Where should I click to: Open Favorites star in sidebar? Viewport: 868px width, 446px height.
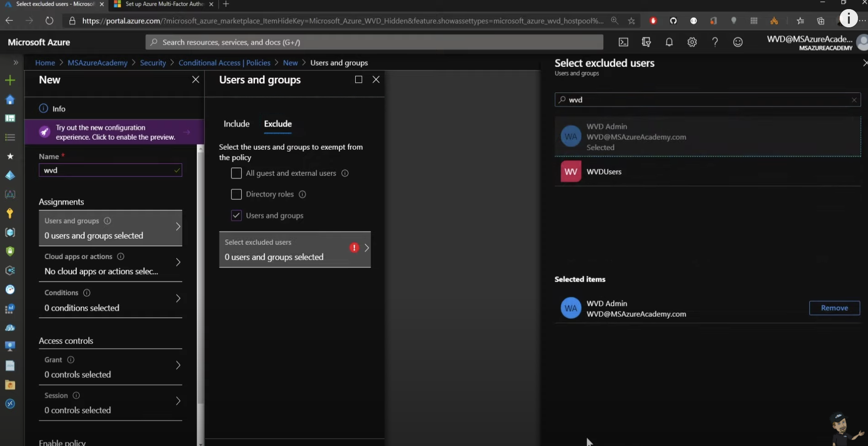10,156
